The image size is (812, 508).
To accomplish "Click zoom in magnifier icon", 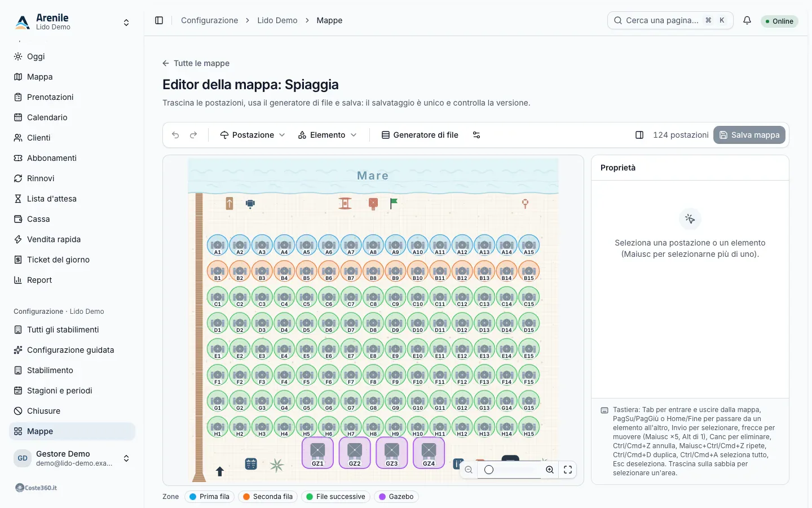I will (550, 470).
